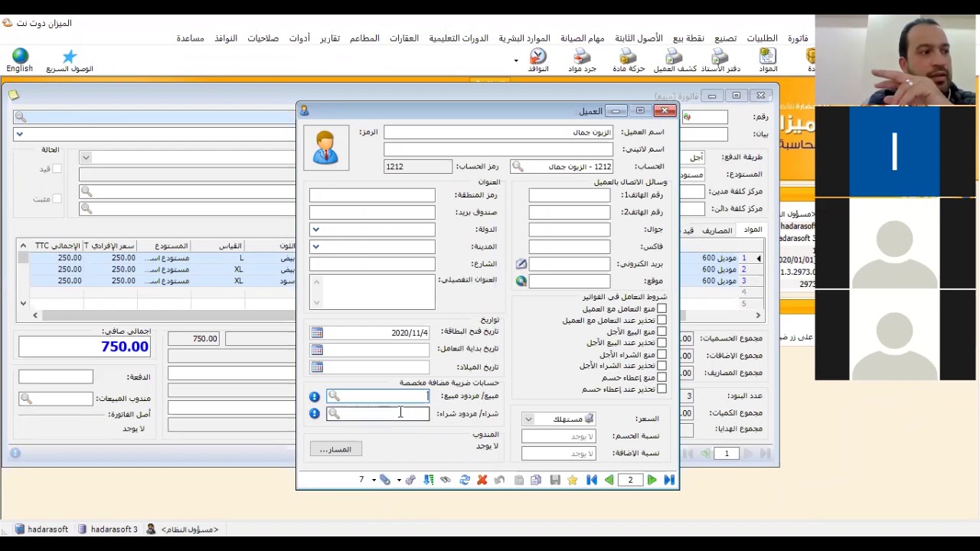This screenshot has width=980, height=551.
Task: Go to last record in العميل dialog
Action: click(669, 481)
